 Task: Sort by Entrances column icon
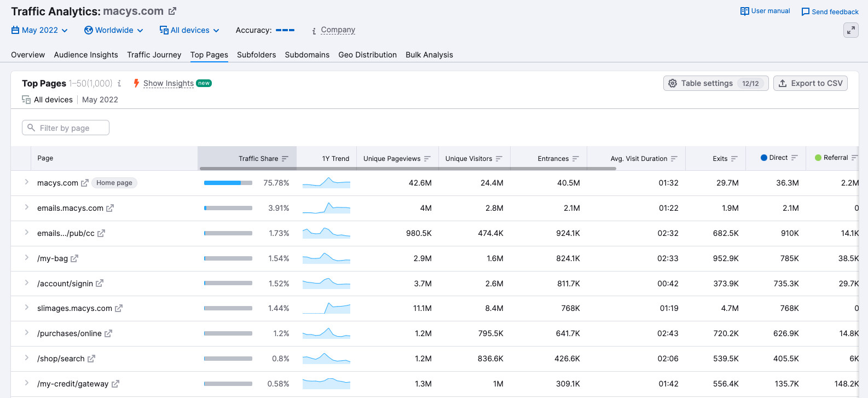click(576, 159)
